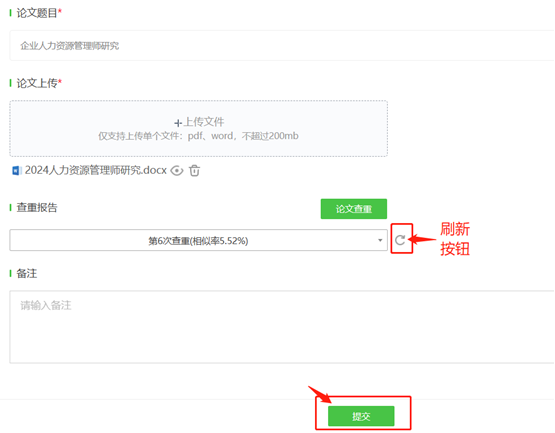Click the 备注 section label

click(x=27, y=273)
